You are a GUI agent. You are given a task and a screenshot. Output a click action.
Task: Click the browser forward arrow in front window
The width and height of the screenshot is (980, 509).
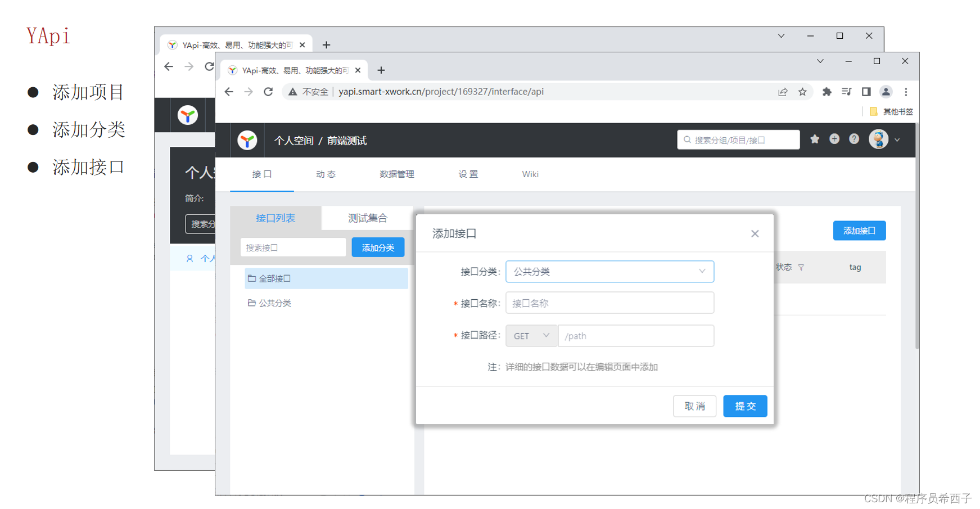pos(249,92)
